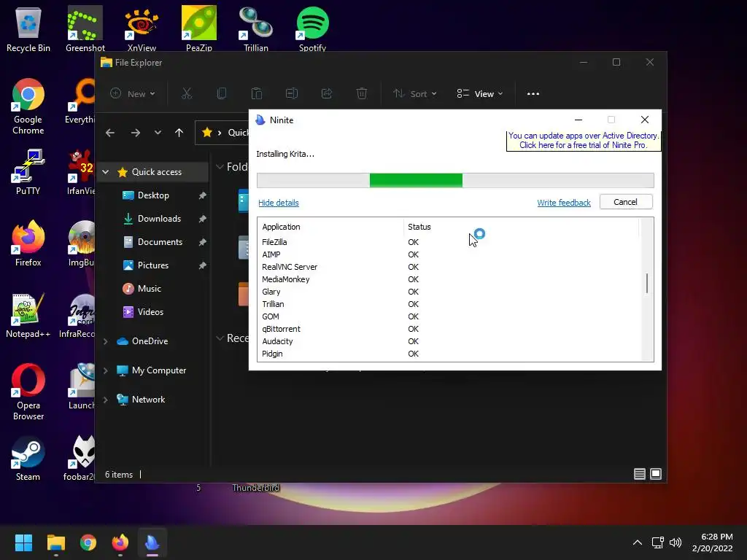Click the Status column header in Ninite

521,227
